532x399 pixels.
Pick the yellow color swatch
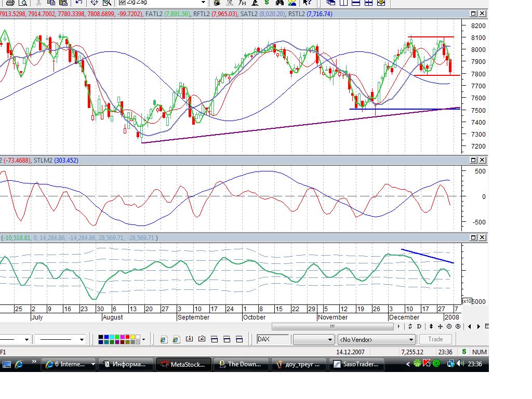133,337
